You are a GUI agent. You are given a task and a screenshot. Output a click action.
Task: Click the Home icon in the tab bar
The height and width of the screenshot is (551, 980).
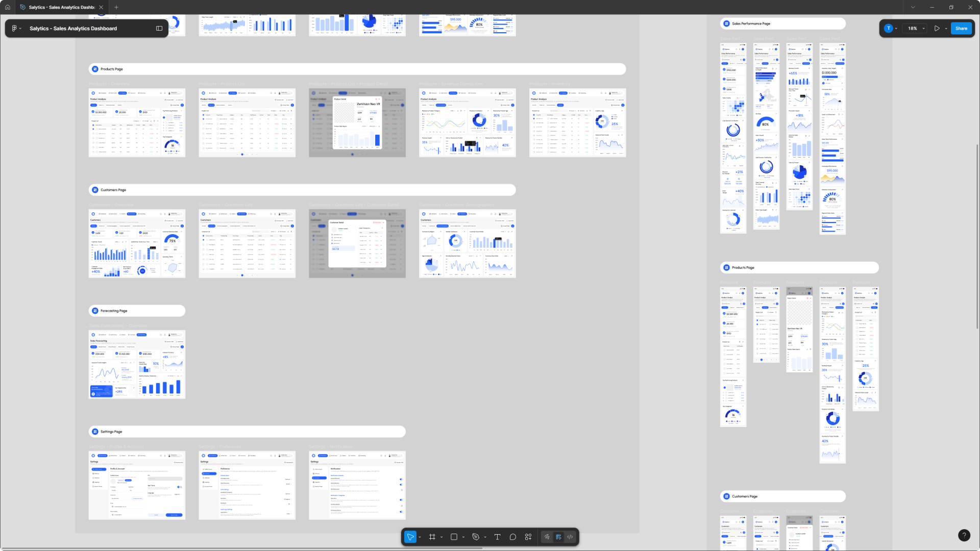pyautogui.click(x=7, y=7)
